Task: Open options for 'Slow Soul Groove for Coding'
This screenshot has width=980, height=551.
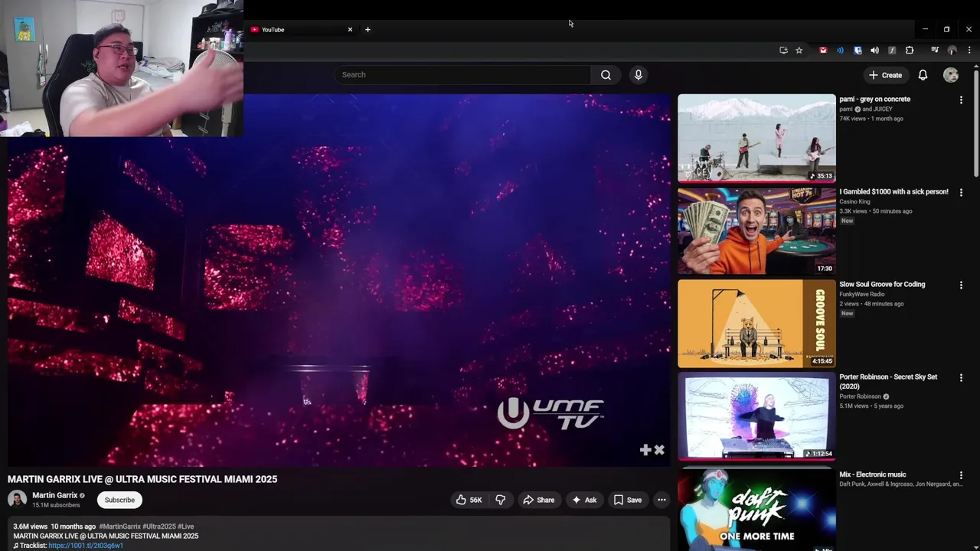Action: [x=961, y=285]
